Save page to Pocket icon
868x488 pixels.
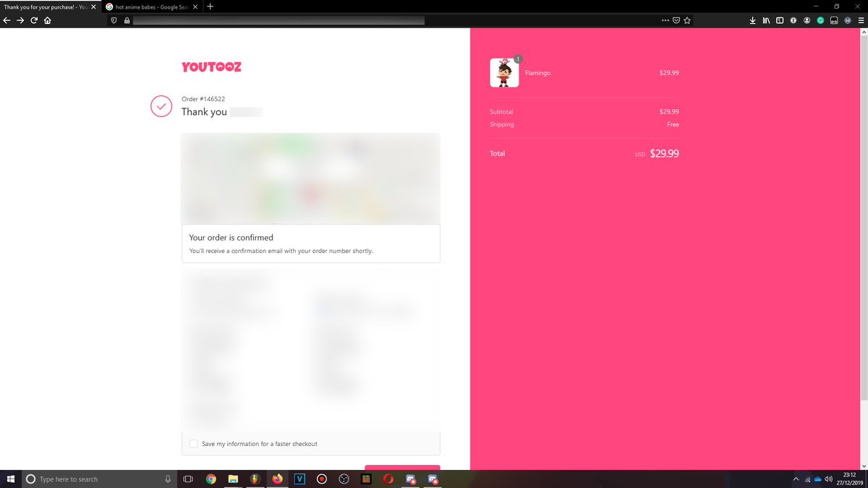tap(676, 20)
